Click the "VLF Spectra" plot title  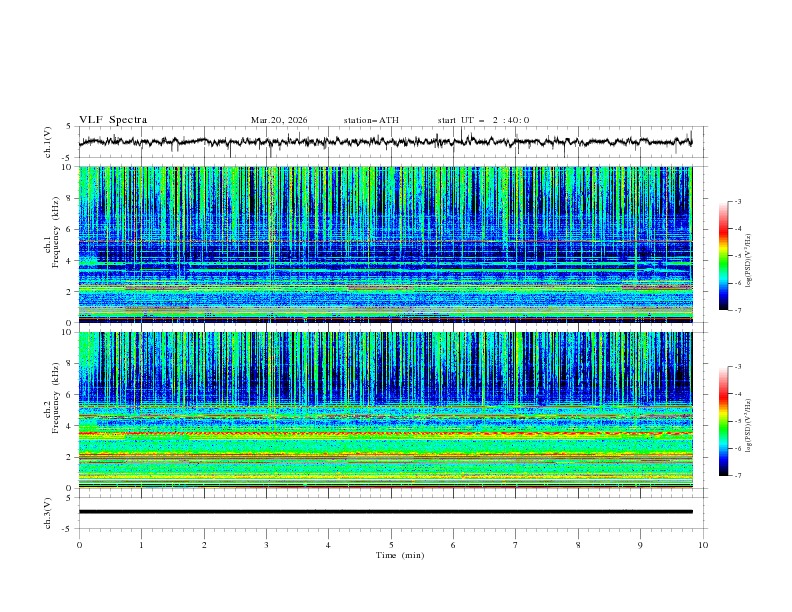click(113, 120)
